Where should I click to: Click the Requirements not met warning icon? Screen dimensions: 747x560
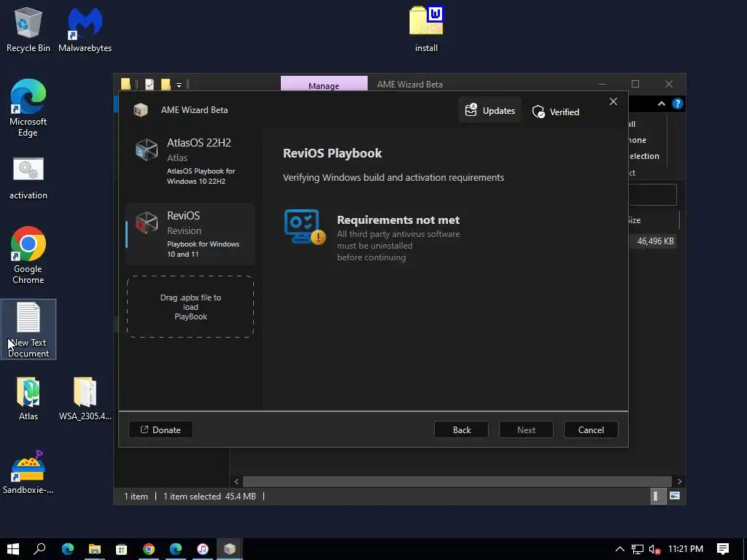click(x=305, y=227)
